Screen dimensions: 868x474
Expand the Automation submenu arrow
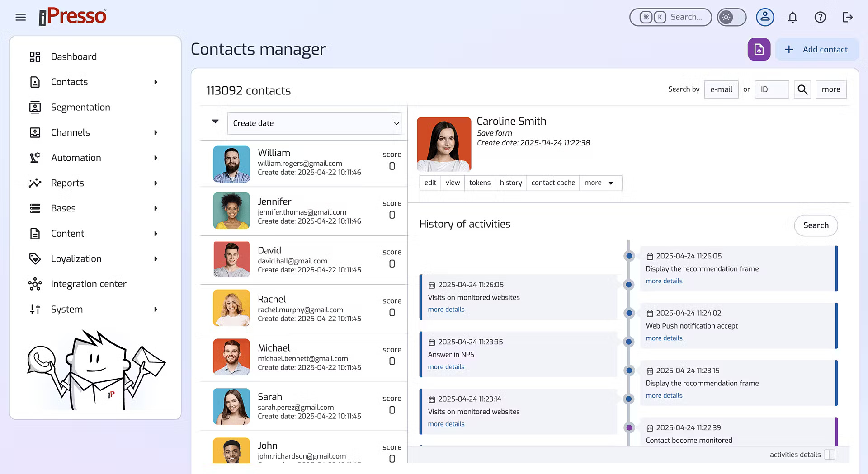pyautogui.click(x=156, y=158)
